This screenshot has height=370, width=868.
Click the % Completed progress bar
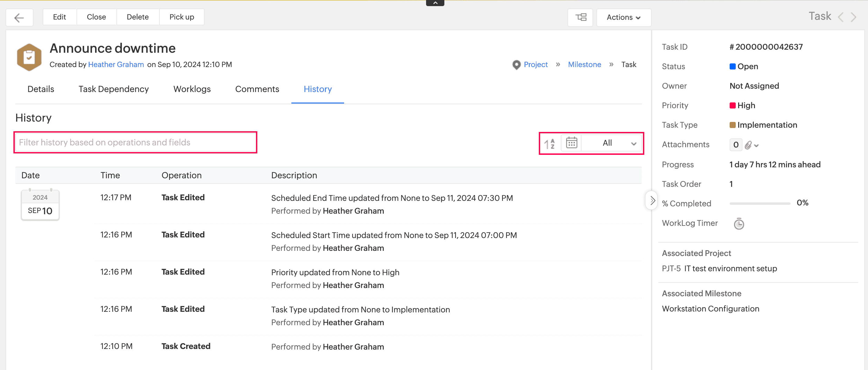pos(759,203)
